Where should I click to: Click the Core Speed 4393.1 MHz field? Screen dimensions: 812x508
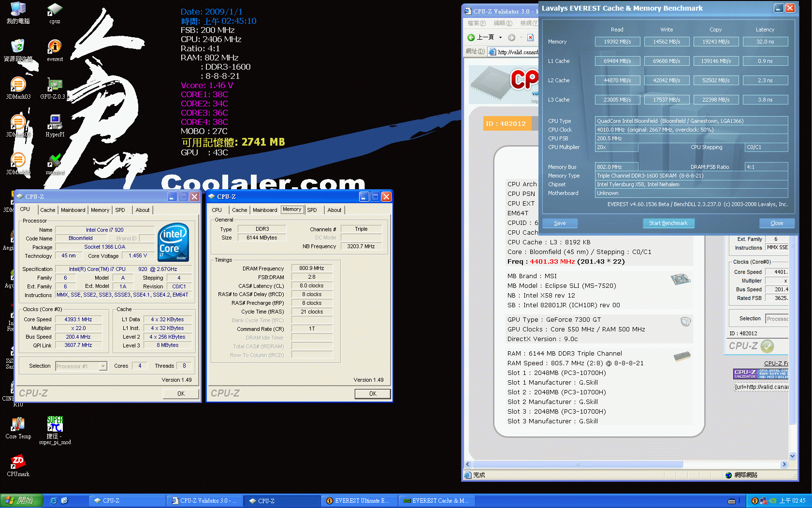tap(78, 319)
